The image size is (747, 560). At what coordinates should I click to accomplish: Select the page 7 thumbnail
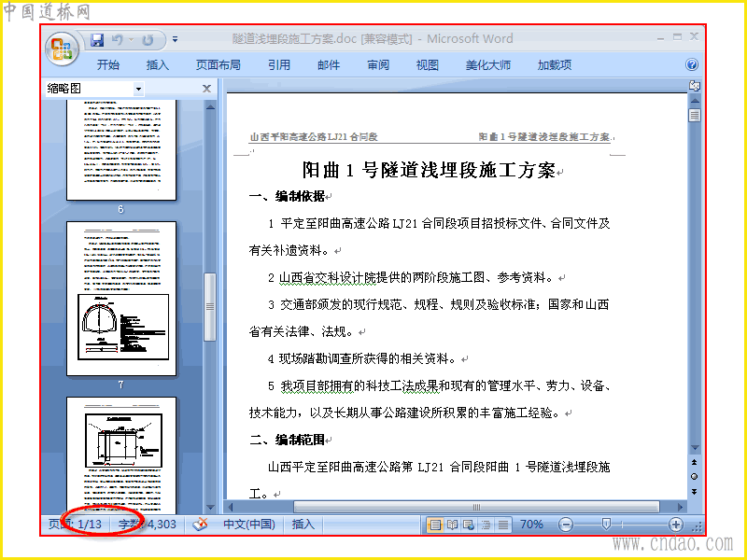click(x=121, y=299)
